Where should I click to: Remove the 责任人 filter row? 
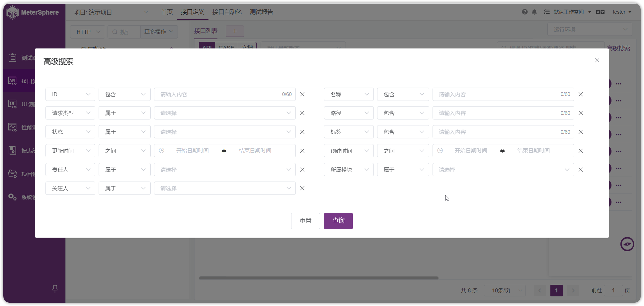[x=302, y=170]
